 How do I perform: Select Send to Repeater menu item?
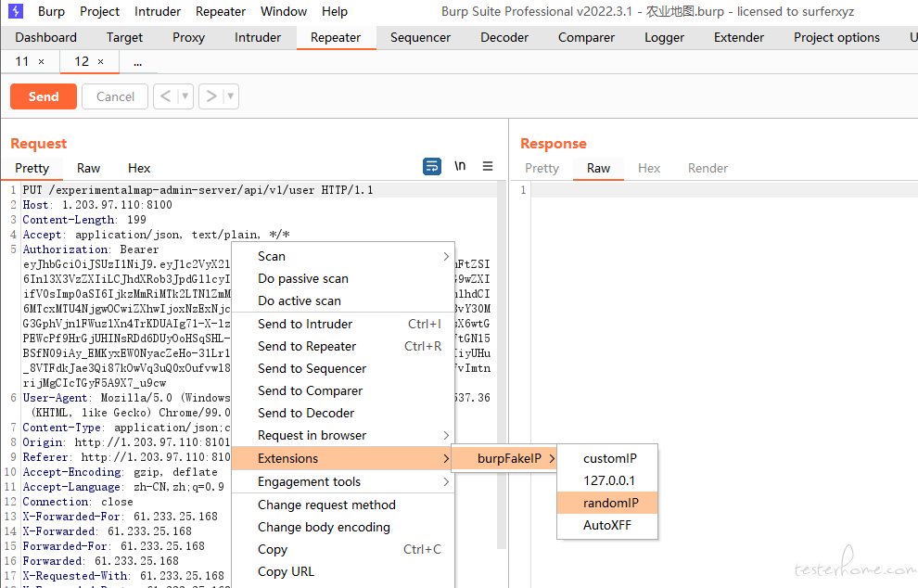[343, 346]
